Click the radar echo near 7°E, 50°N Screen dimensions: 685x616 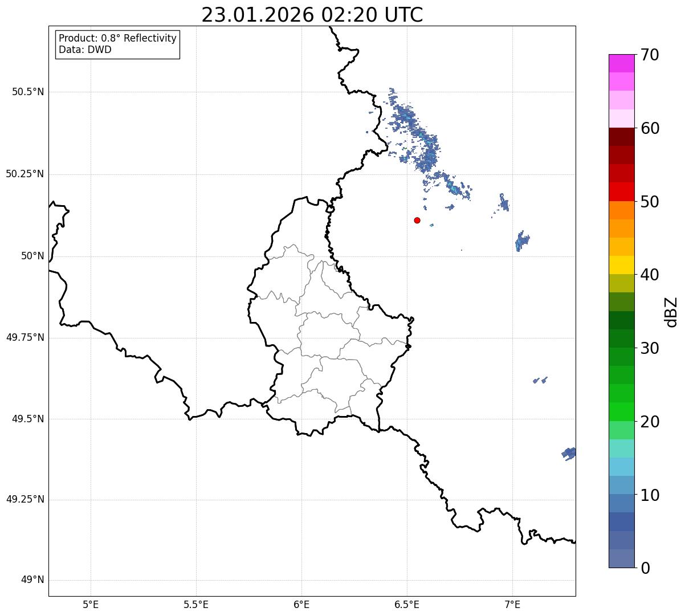pyautogui.click(x=522, y=241)
